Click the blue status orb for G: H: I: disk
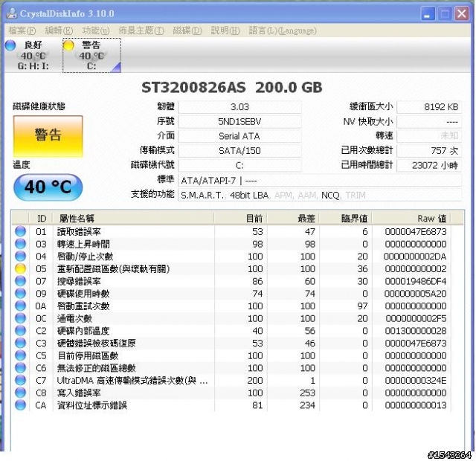The width and height of the screenshot is (476, 461). pos(10,45)
